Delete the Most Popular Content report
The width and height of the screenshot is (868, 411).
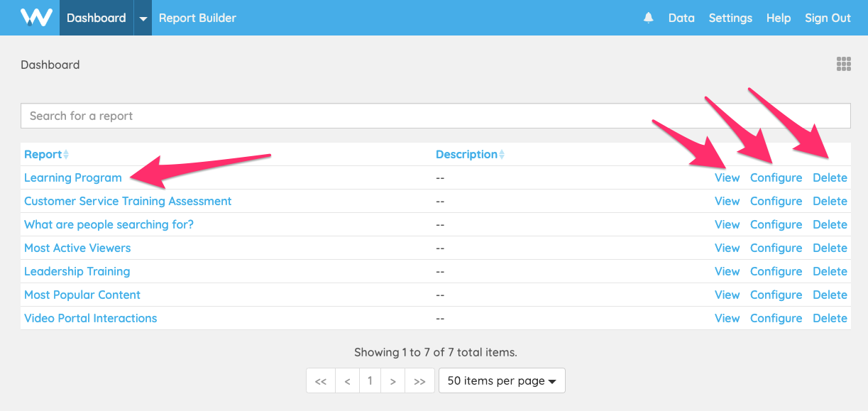pos(830,295)
